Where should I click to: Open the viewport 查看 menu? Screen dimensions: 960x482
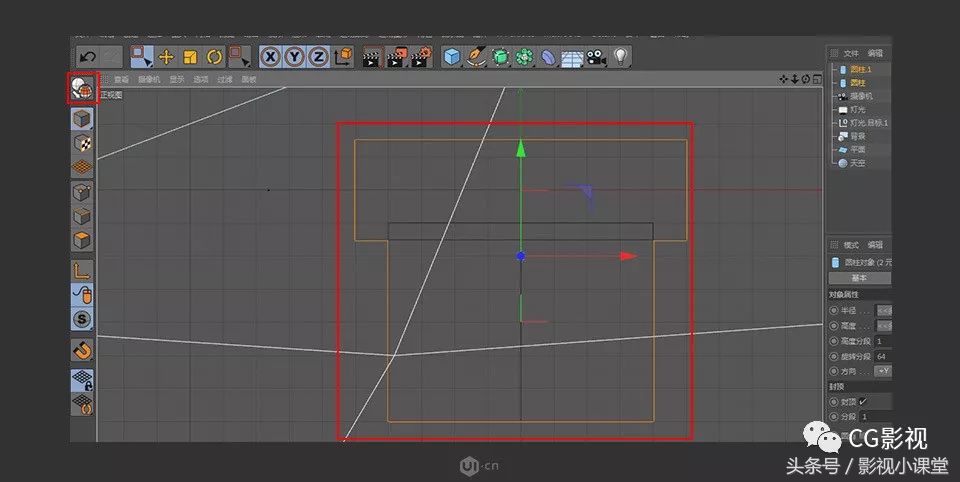pyautogui.click(x=121, y=80)
